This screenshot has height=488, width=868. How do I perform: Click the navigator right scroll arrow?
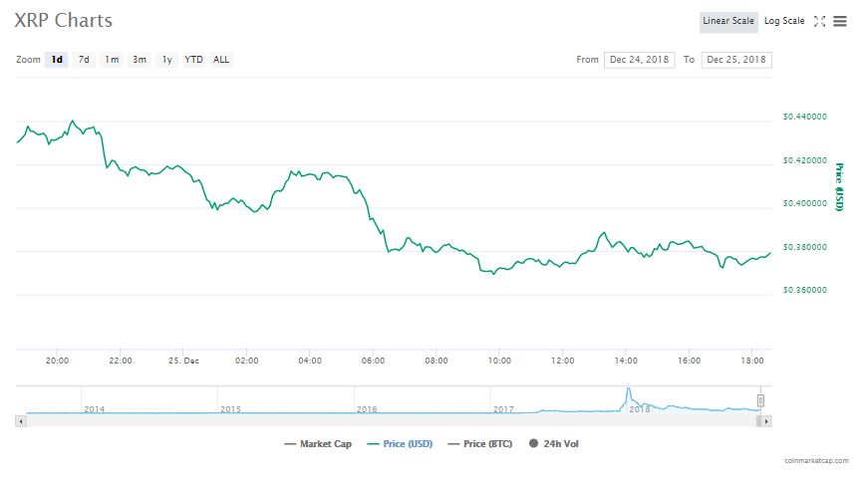tap(765, 421)
